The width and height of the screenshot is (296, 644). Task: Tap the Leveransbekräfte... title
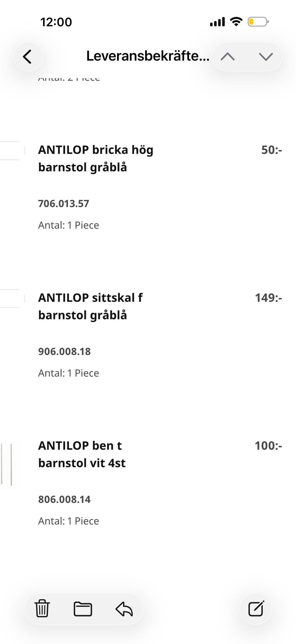[x=148, y=56]
